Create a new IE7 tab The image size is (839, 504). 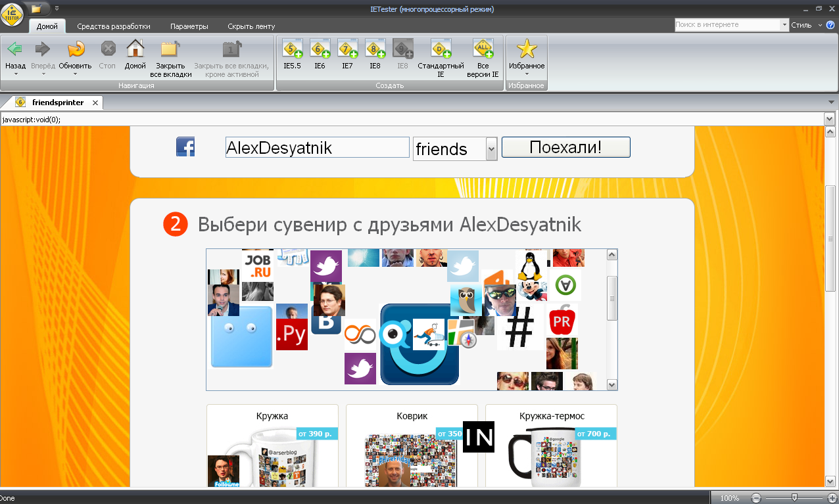(x=347, y=54)
